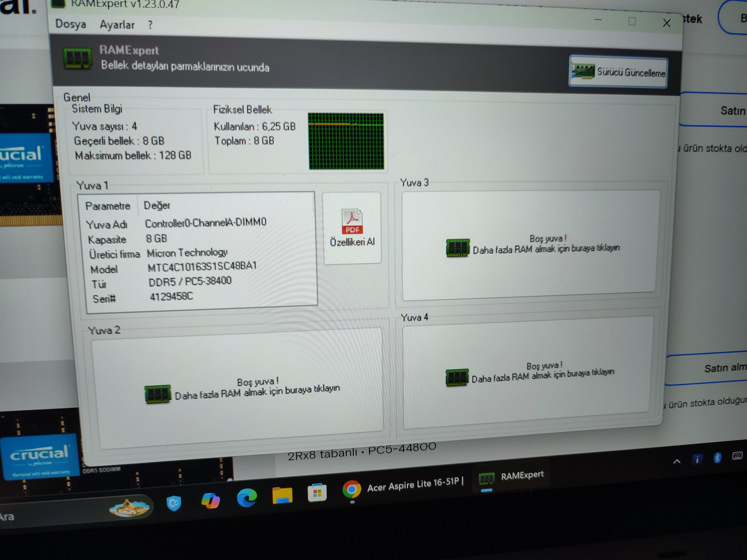Click Bluetooth icon in system tray
Image resolution: width=747 pixels, height=560 pixels.
(717, 458)
